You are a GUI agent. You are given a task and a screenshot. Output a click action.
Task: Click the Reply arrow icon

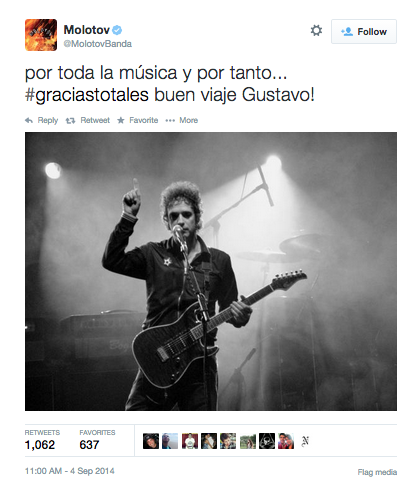pos(29,120)
